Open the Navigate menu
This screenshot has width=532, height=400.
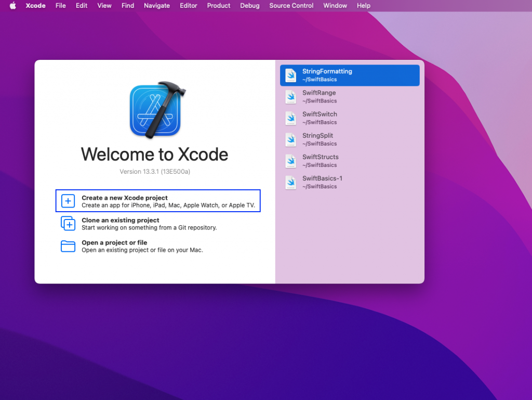157,6
